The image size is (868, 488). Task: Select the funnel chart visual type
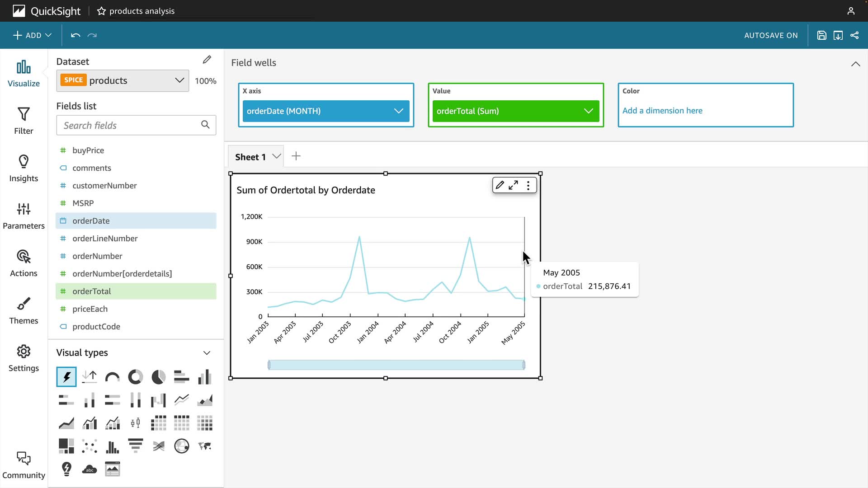pos(135,446)
